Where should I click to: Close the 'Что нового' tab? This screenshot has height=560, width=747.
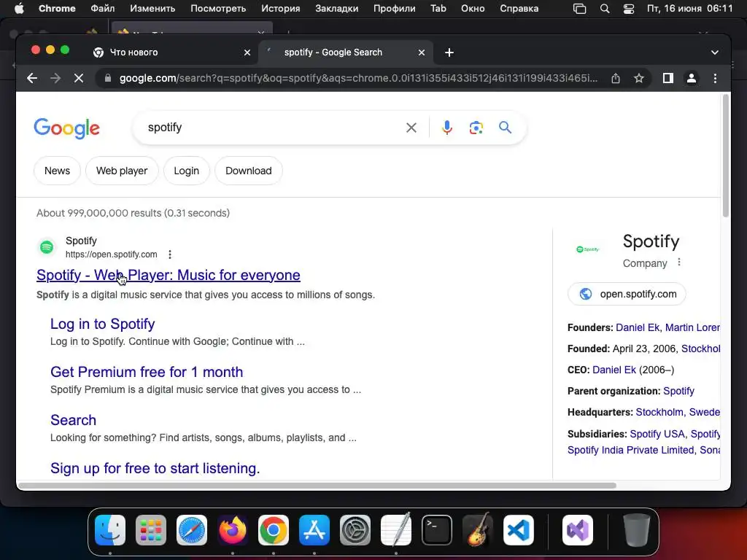pos(247,52)
